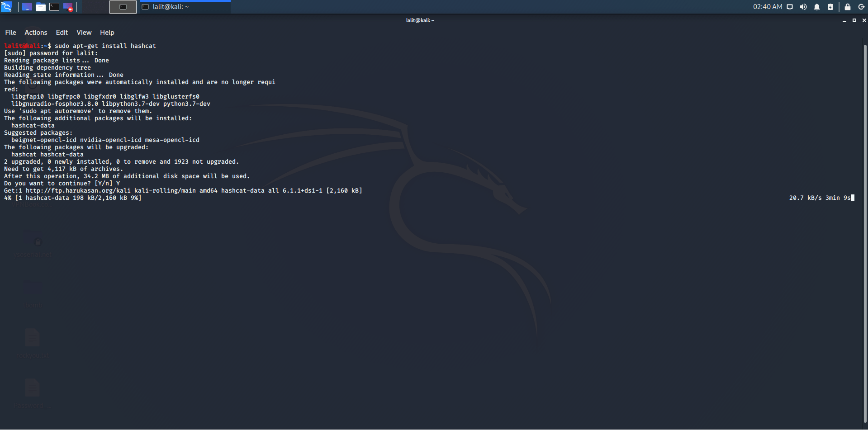Click the 02:40 AM panel clock
Screen dimensions: 868x430
tap(768, 7)
